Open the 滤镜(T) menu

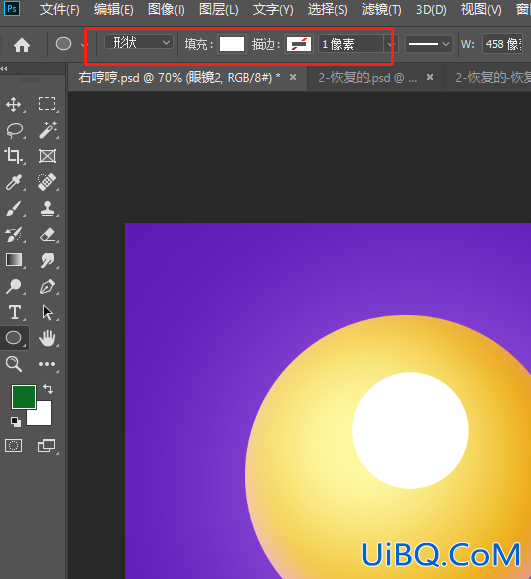(381, 10)
